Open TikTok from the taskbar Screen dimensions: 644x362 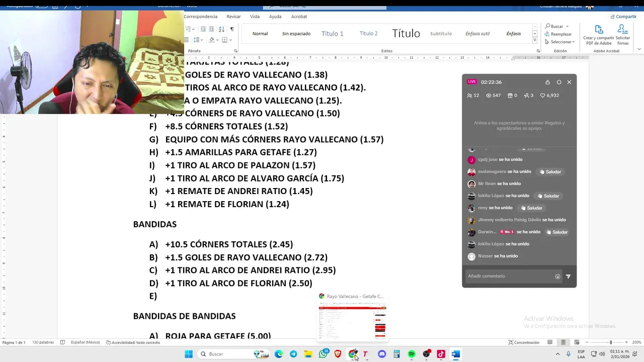click(441, 354)
